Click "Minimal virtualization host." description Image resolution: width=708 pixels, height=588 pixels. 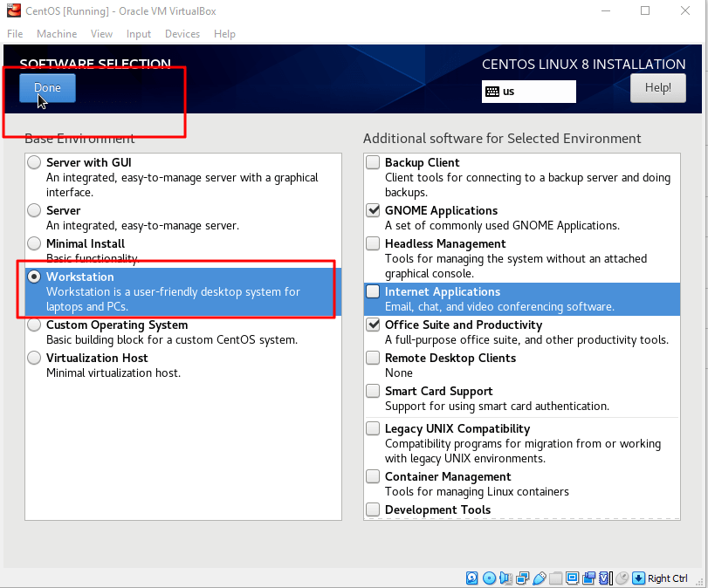tap(113, 373)
